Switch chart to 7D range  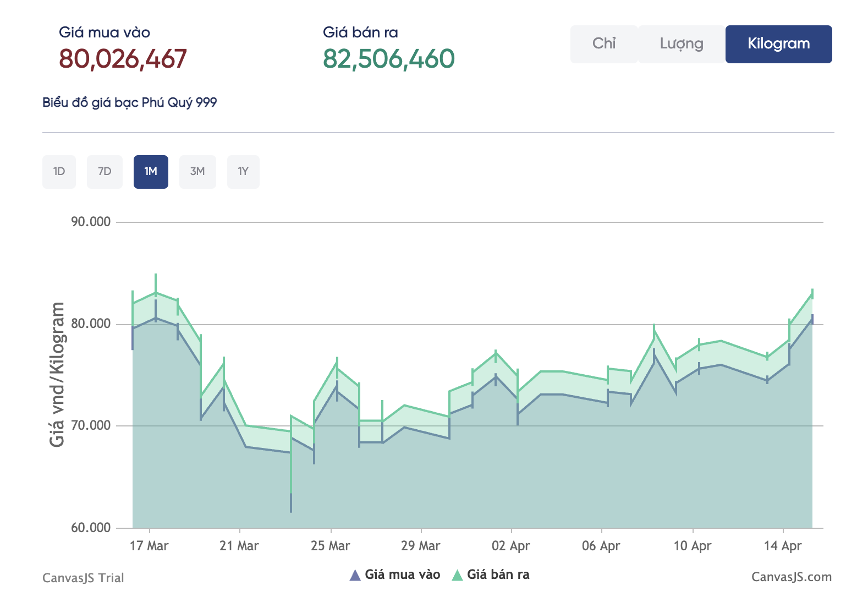pos(105,172)
